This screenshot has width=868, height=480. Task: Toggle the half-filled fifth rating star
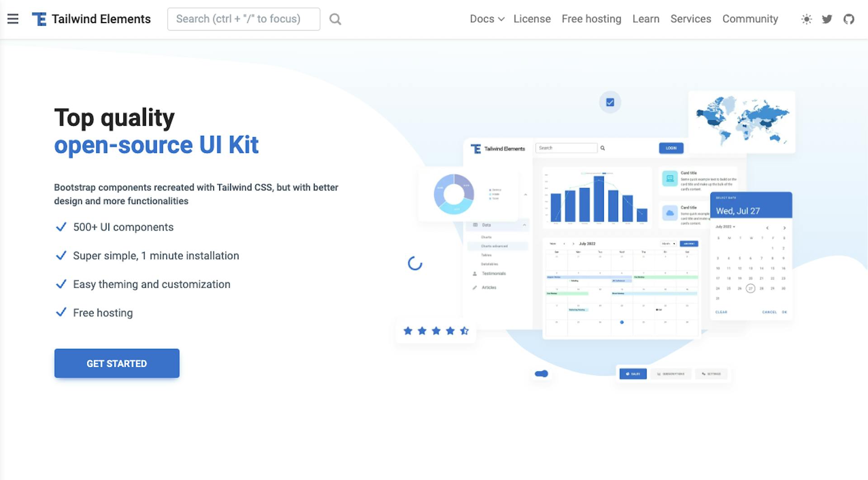[464, 331]
